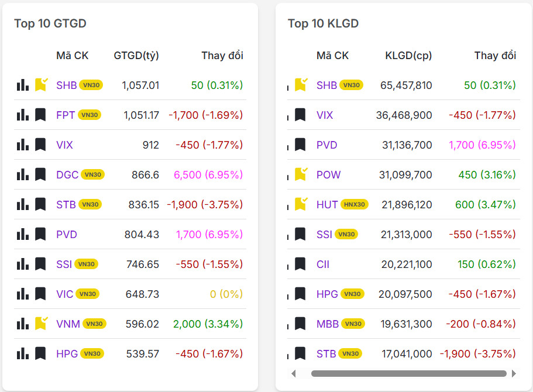
Task: Sort GTGD table by Thay đổi header
Action: (222, 56)
